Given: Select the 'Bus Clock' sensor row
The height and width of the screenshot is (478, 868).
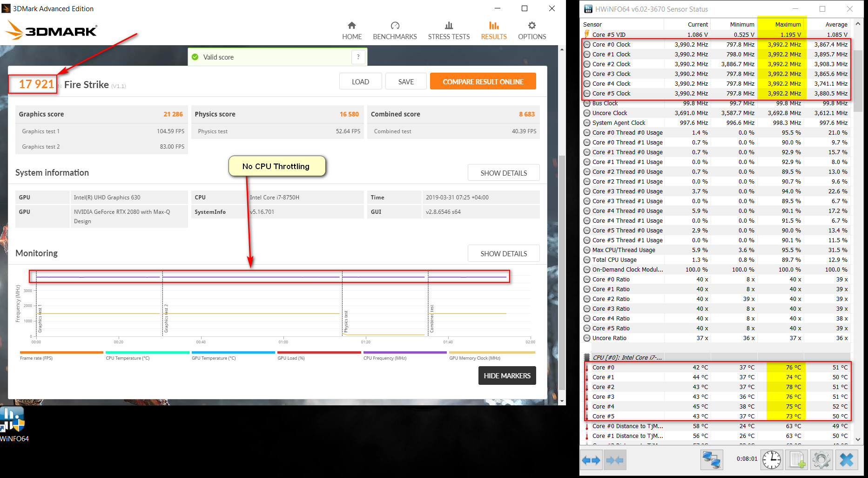Looking at the screenshot, I should 716,103.
